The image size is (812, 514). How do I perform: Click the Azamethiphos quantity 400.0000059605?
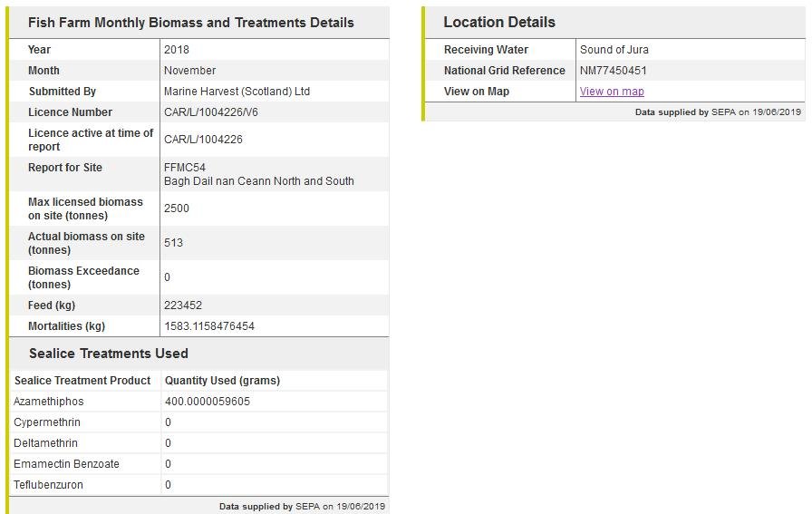pyautogui.click(x=208, y=402)
